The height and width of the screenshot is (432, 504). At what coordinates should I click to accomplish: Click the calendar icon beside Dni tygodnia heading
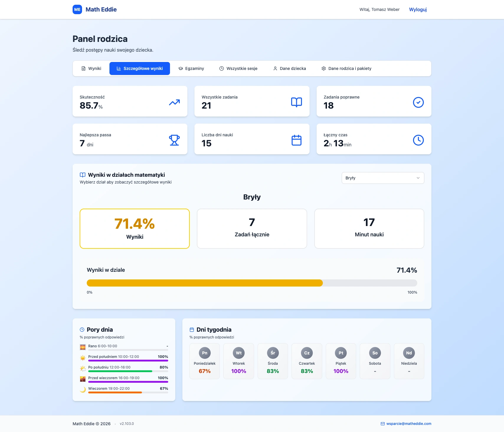(x=192, y=330)
